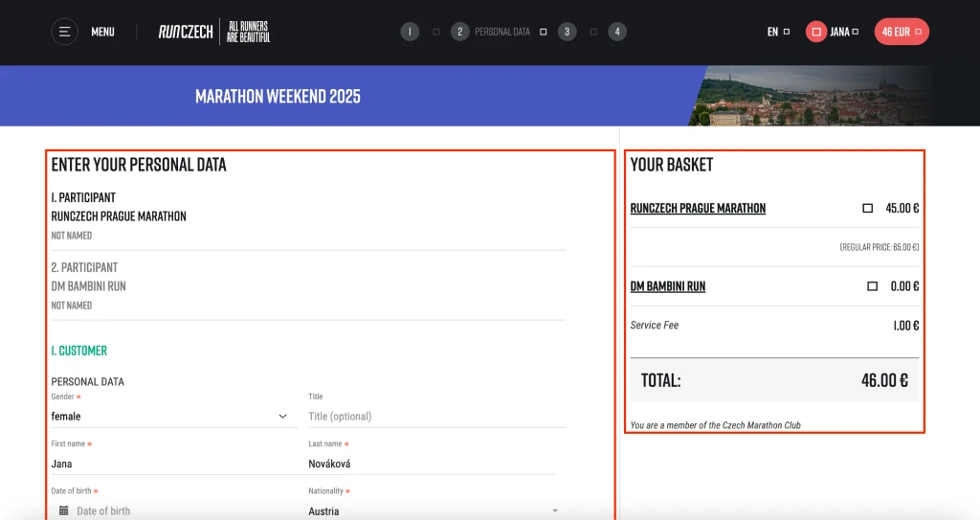Screen dimensions: 980x520
Task: Jump to step 1 of registration
Action: 410,32
